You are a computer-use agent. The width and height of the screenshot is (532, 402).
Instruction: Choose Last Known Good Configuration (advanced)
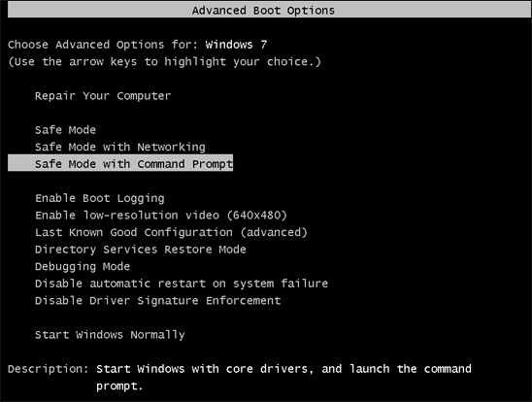click(171, 232)
